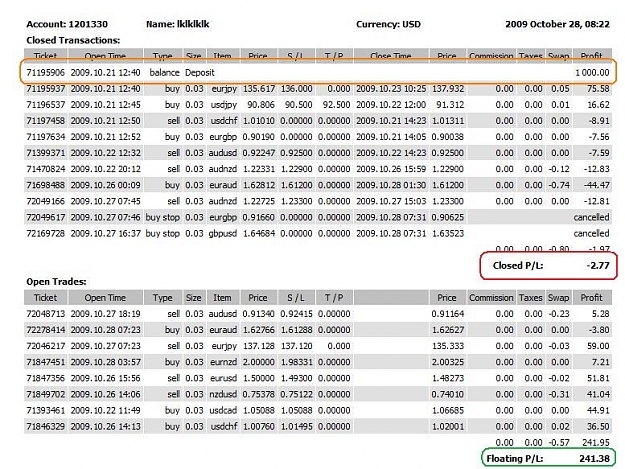Click profit value 16.62
625x469 pixels.
[x=598, y=105]
